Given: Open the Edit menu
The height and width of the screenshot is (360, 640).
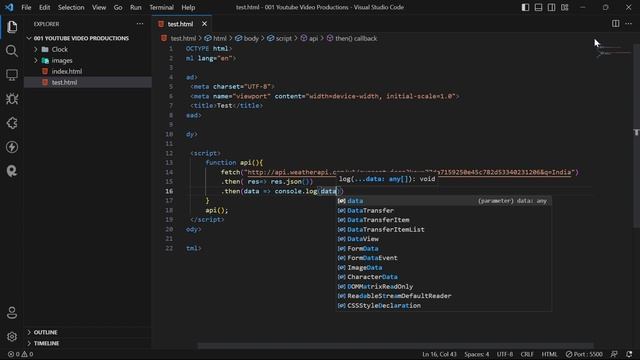Looking at the screenshot, I should tap(44, 7).
